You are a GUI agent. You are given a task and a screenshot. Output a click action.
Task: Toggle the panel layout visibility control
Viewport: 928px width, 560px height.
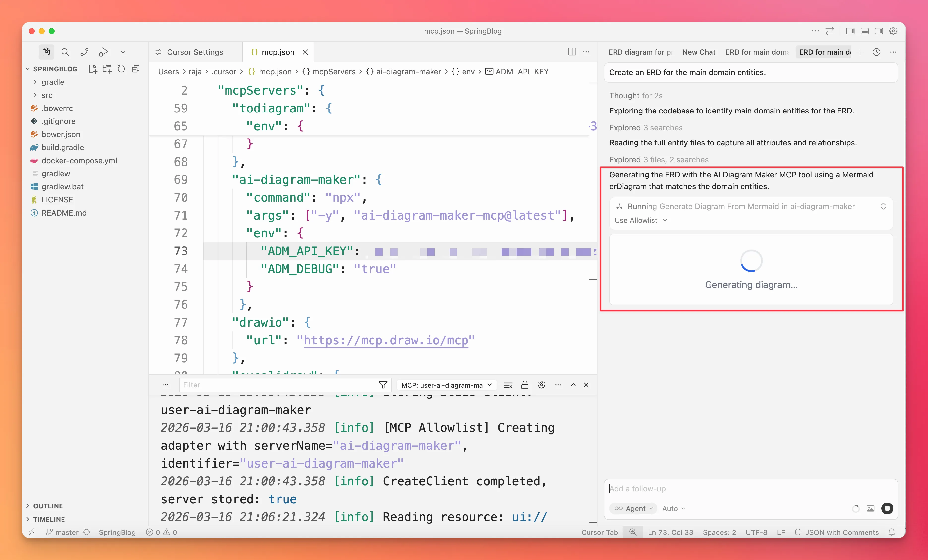tap(864, 31)
